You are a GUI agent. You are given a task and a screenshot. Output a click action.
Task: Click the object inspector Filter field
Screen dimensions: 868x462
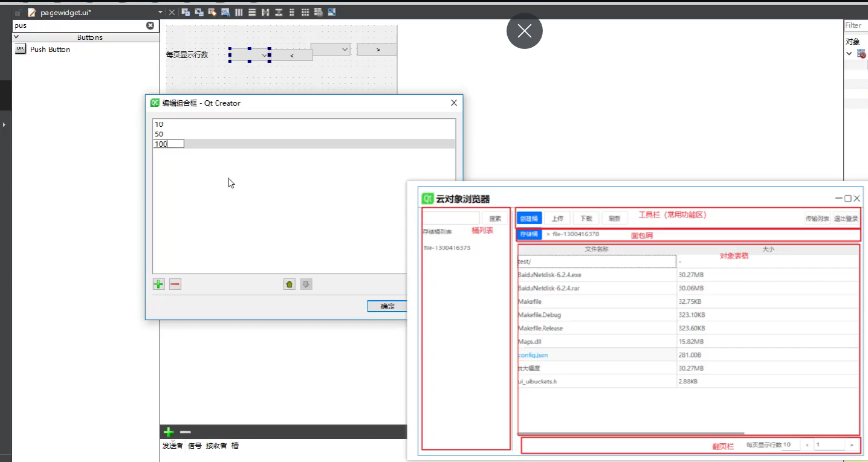856,25
